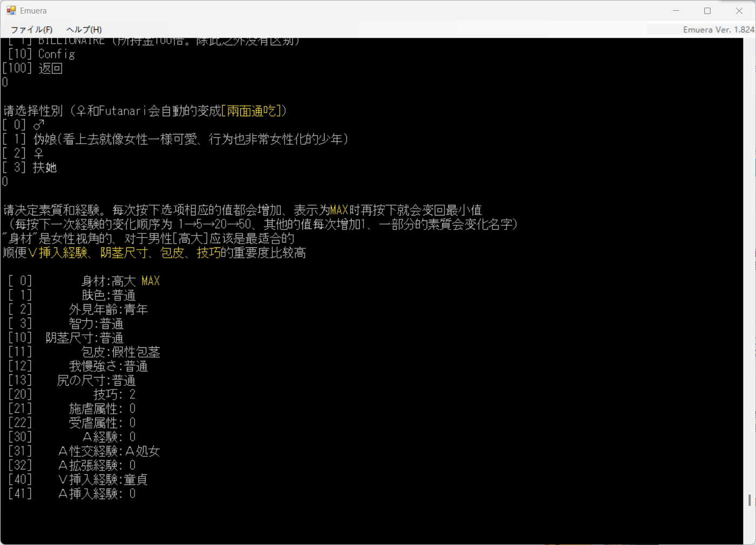756x545 pixels.
Task: Click option [40] V挿入経験:童貞
Action: [x=78, y=480]
